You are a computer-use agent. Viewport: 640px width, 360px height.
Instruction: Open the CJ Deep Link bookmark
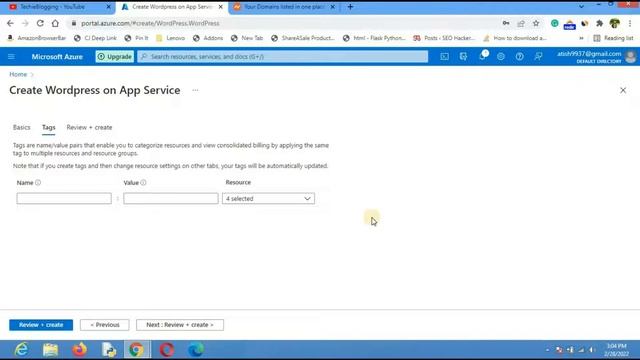[x=96, y=38]
